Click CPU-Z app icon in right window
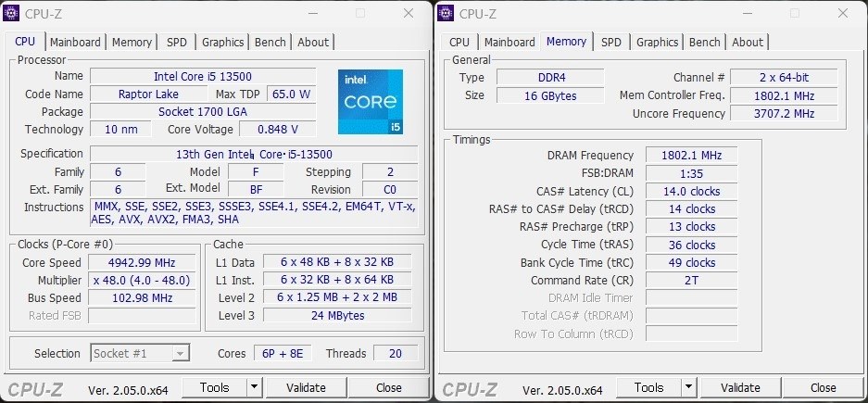The image size is (868, 403). [446, 13]
